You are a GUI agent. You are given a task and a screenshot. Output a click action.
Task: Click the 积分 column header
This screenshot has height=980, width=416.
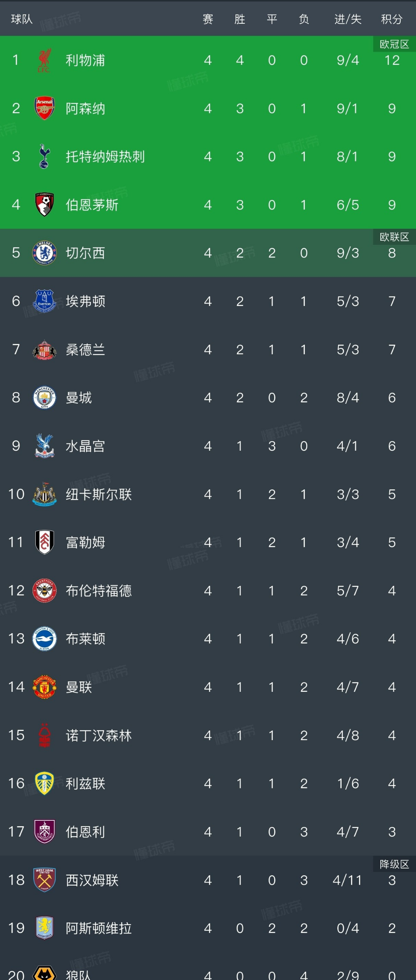click(391, 19)
